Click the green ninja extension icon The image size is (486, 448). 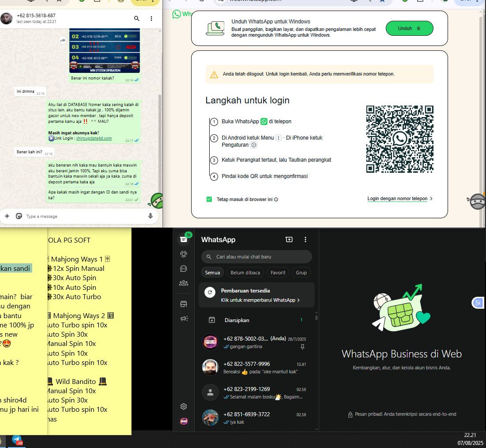157,201
